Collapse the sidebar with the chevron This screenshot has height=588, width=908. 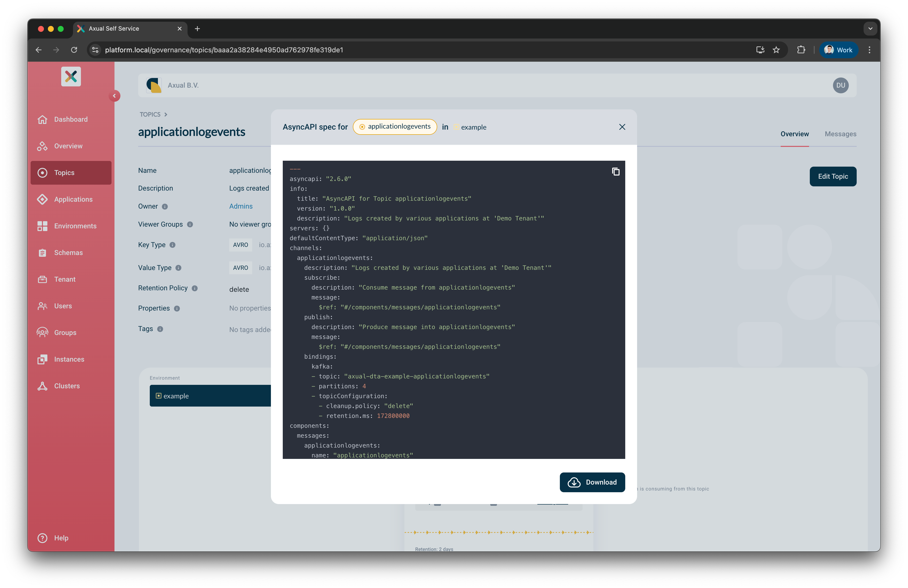pos(114,96)
